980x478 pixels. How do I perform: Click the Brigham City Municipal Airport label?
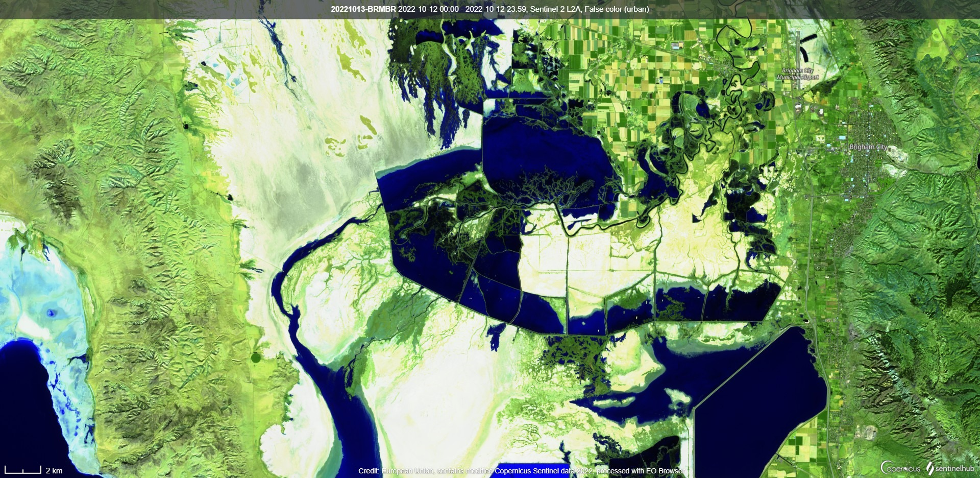click(x=797, y=74)
